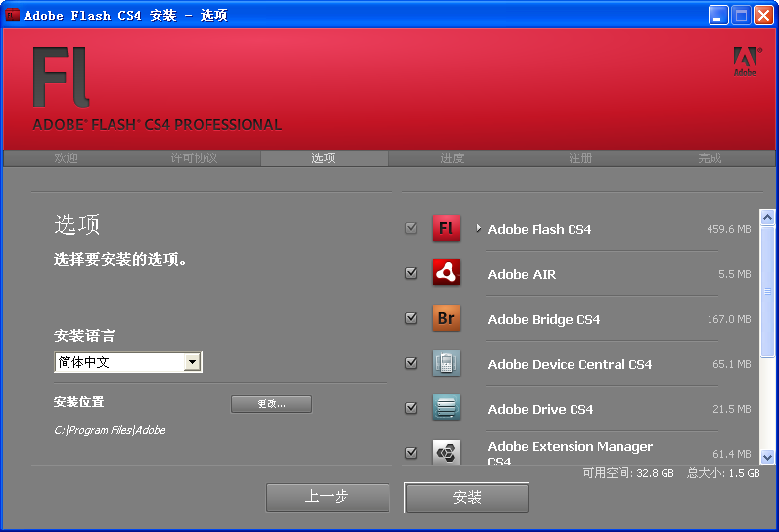The width and height of the screenshot is (779, 532).
Task: Uncheck the Adobe Extension Manager checkbox
Action: (x=411, y=453)
